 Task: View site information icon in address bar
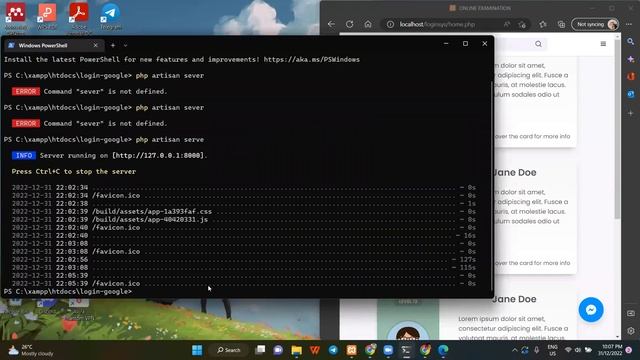[x=390, y=24]
